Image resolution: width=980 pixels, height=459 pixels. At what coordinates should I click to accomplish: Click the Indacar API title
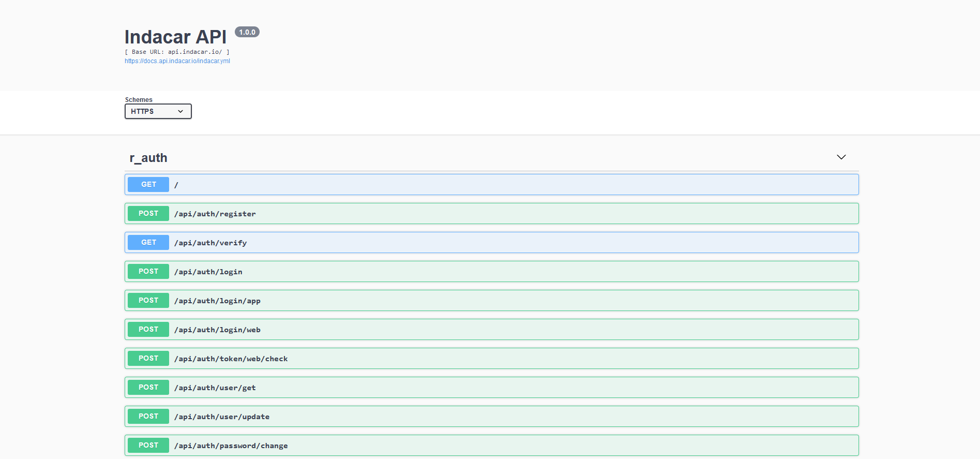pyautogui.click(x=175, y=37)
